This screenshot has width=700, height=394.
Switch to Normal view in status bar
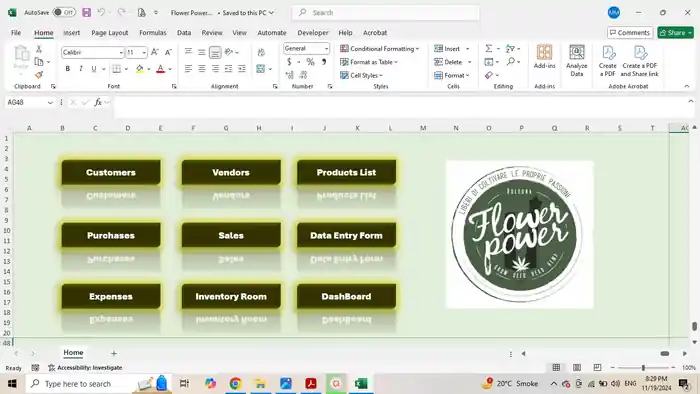click(556, 367)
